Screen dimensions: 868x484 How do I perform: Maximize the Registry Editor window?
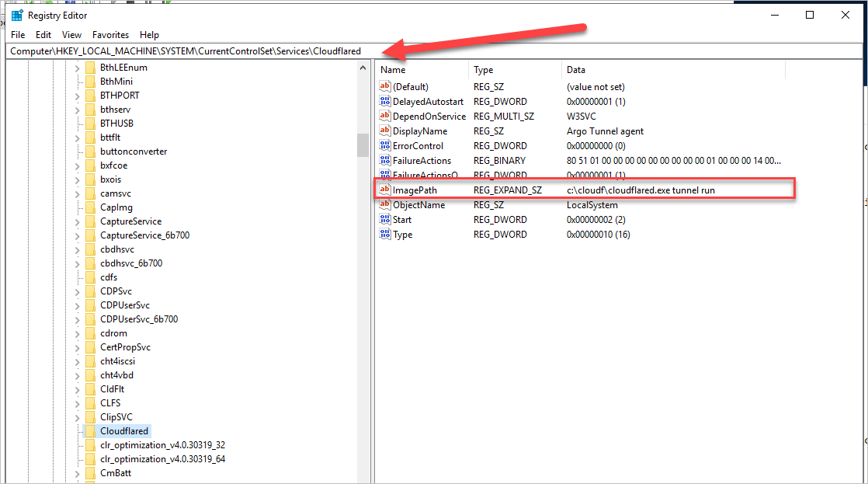[x=809, y=15]
